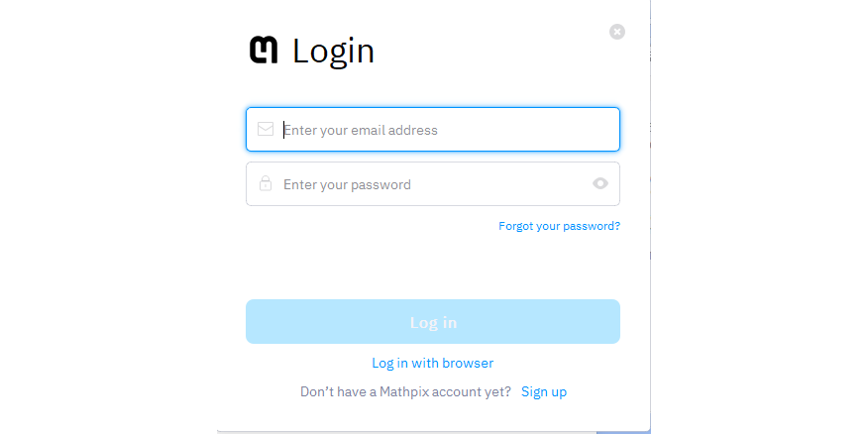Choose 'Log in with browser'
The width and height of the screenshot is (868, 434).
pyautogui.click(x=432, y=363)
